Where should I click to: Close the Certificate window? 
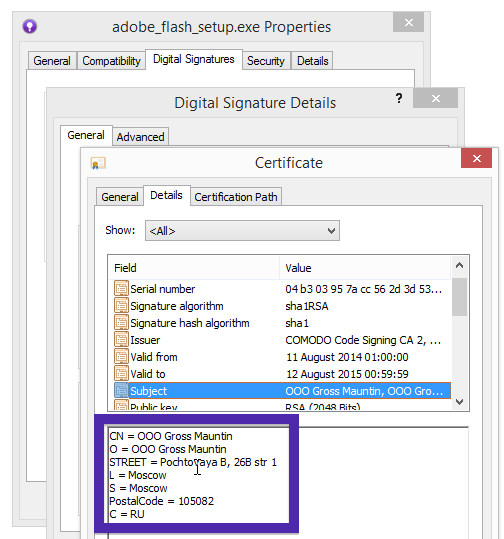coord(476,158)
